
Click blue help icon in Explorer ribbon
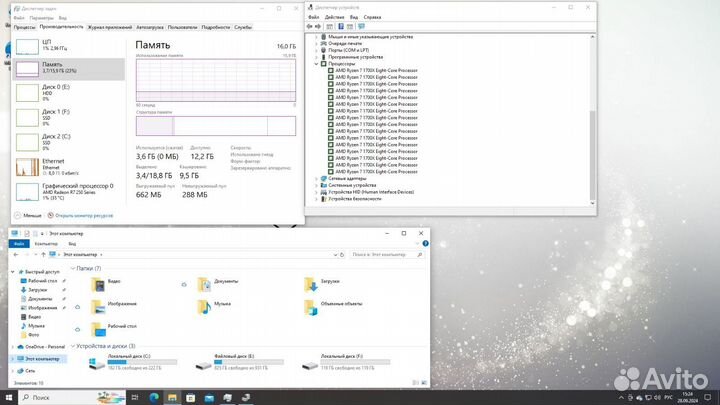(x=425, y=243)
